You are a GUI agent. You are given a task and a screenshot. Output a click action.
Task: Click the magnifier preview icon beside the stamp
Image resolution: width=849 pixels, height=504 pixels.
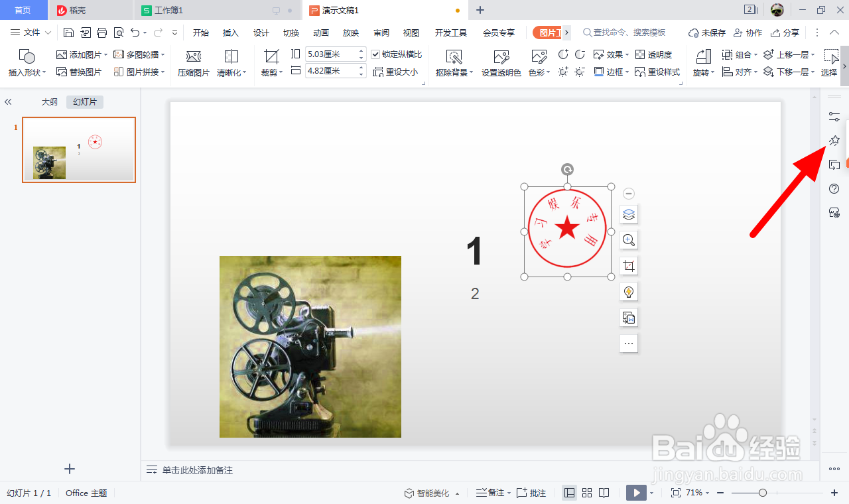coord(629,240)
